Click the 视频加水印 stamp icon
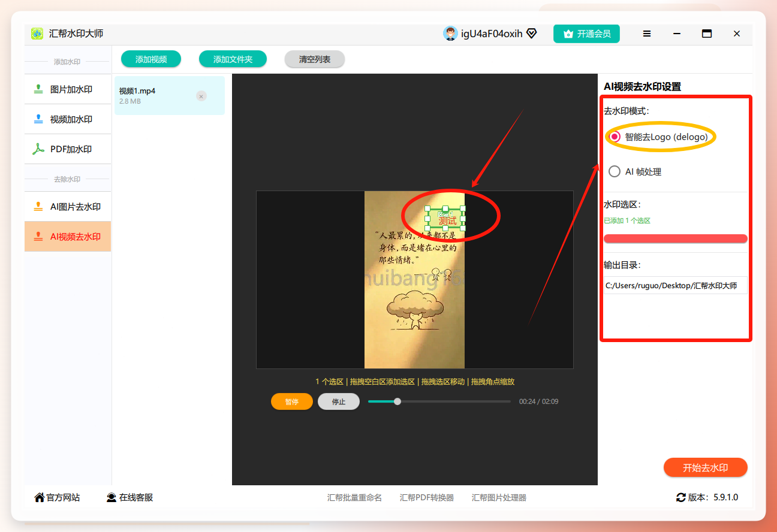This screenshot has height=532, width=777. click(x=38, y=119)
